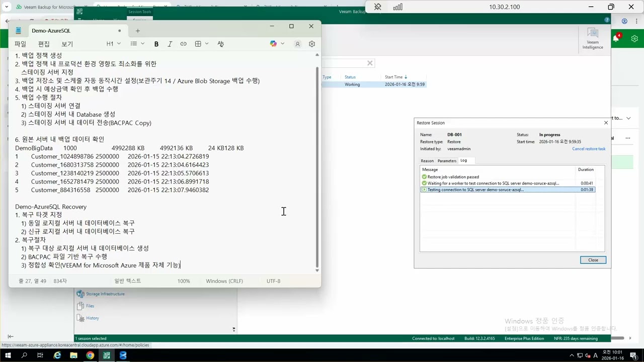Sort sessions by the Start Time column
This screenshot has height=362, width=644.
[x=396, y=77]
